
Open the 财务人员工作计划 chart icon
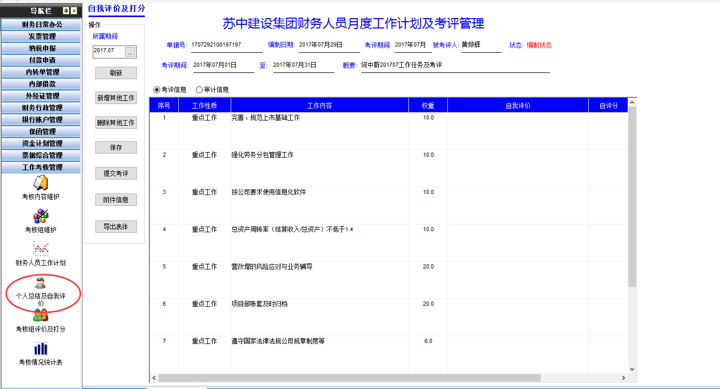pos(40,249)
